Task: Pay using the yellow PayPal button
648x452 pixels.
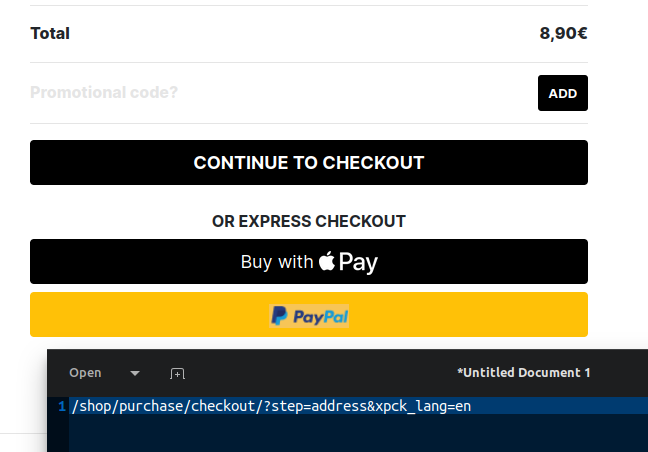Action: click(x=309, y=314)
